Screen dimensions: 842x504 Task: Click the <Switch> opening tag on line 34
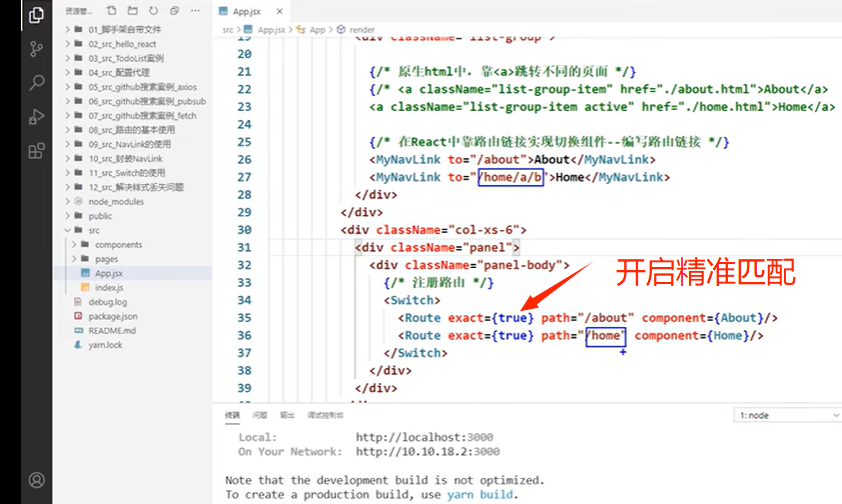[x=412, y=300]
